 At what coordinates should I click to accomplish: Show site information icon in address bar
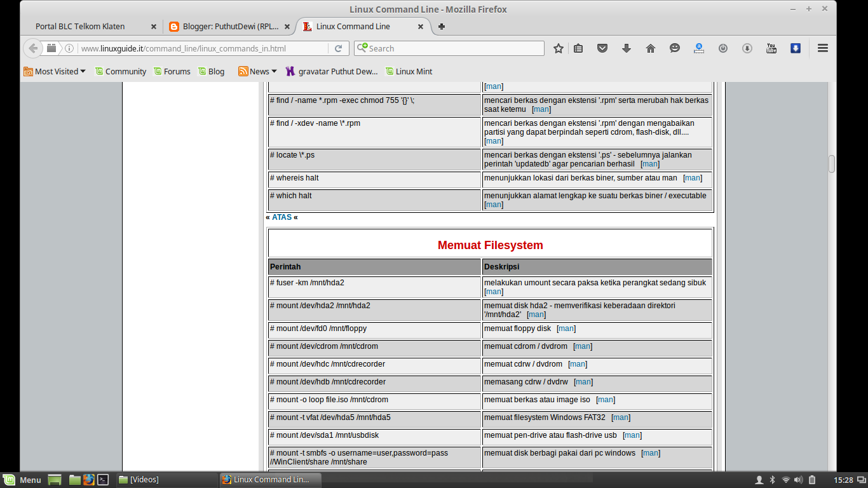(x=69, y=48)
